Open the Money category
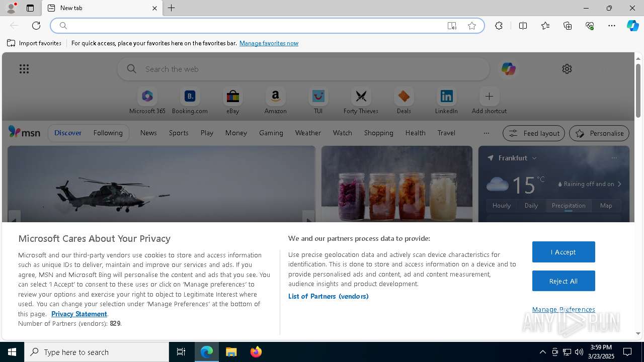 click(x=236, y=133)
